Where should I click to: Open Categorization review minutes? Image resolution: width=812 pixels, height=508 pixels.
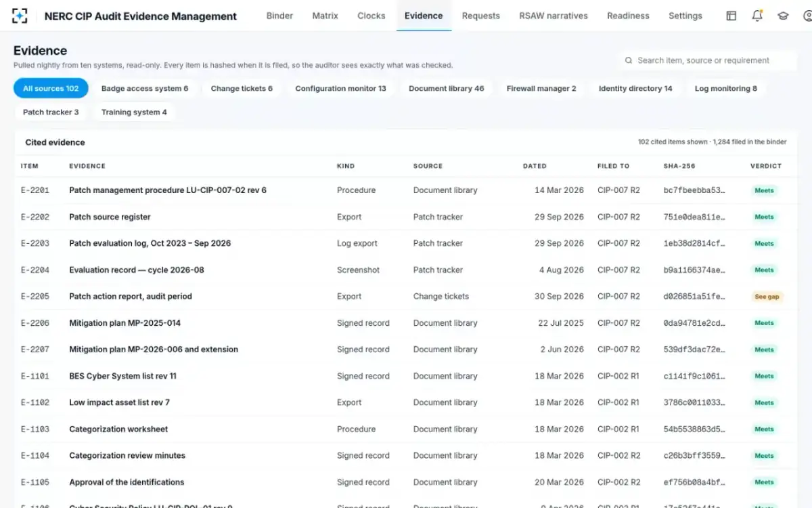[x=127, y=455]
